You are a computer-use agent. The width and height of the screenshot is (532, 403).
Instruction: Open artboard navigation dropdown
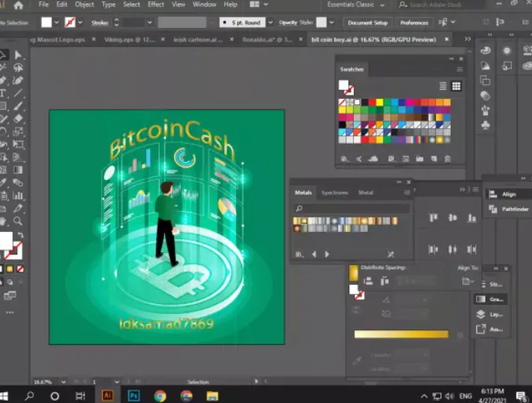tap(117, 382)
